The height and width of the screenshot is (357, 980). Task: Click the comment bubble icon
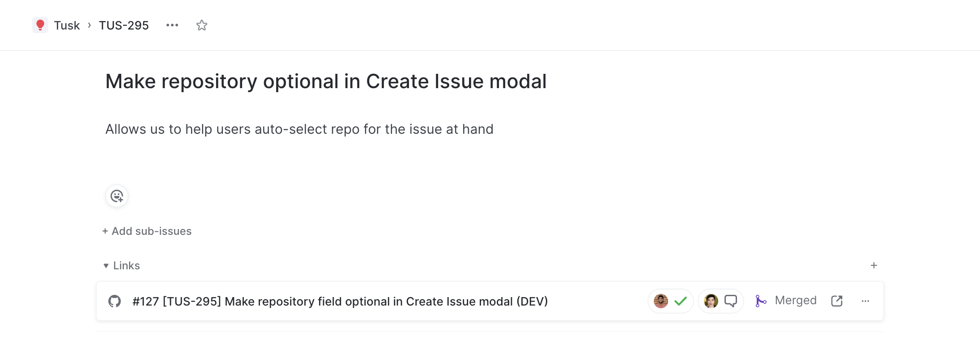pyautogui.click(x=731, y=301)
